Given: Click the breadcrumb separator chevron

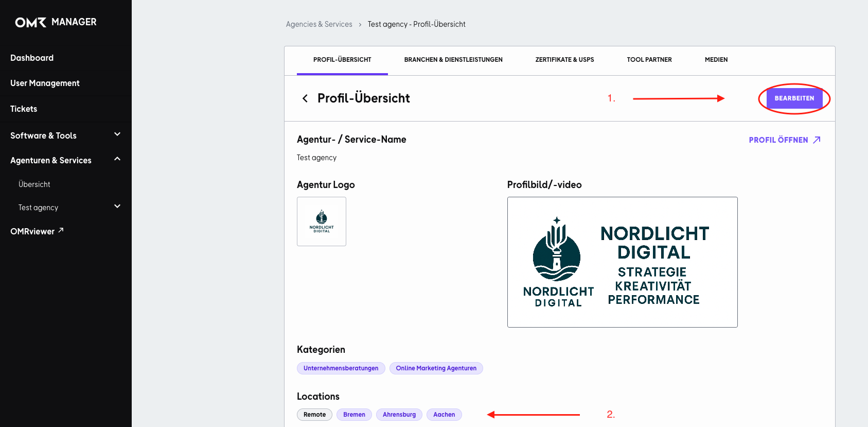Looking at the screenshot, I should point(360,25).
